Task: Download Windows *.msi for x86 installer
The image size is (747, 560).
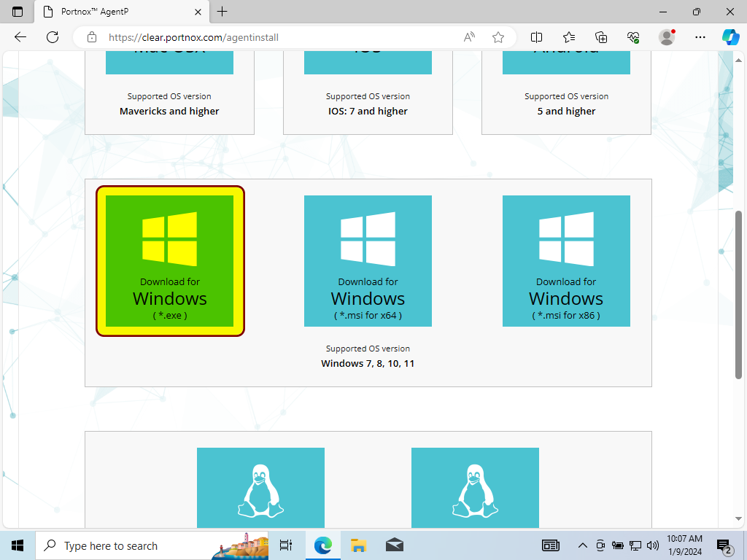Action: coord(566,261)
